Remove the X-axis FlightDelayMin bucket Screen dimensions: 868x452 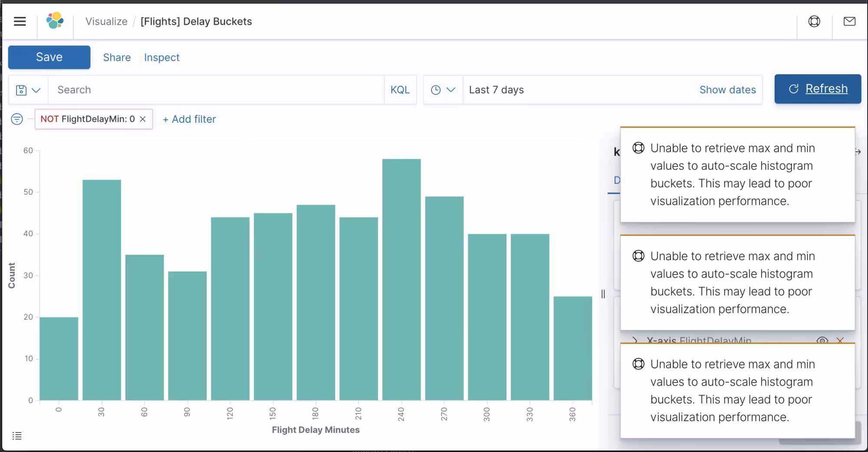pos(840,340)
